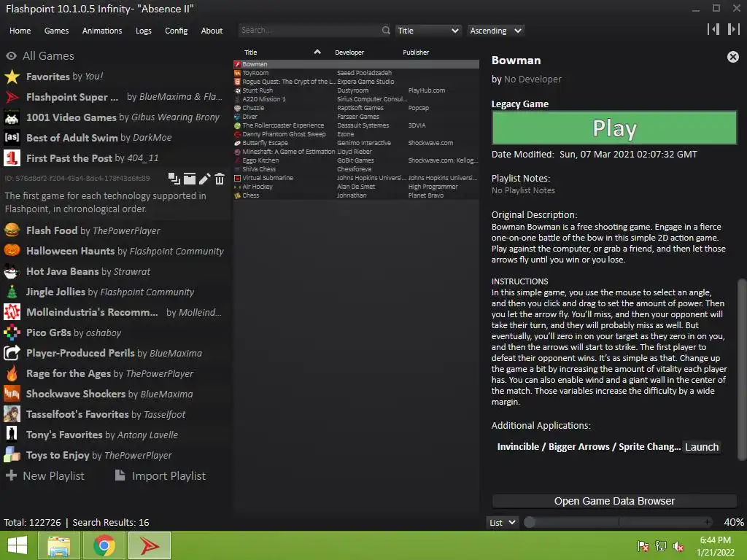
Task: Open the Title sort-by dropdown
Action: tap(427, 31)
